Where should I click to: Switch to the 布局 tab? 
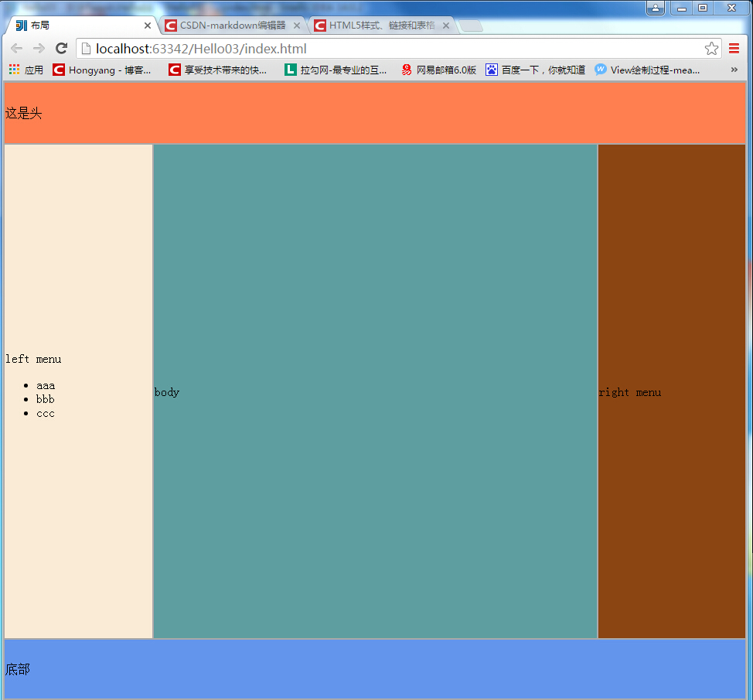click(x=82, y=26)
